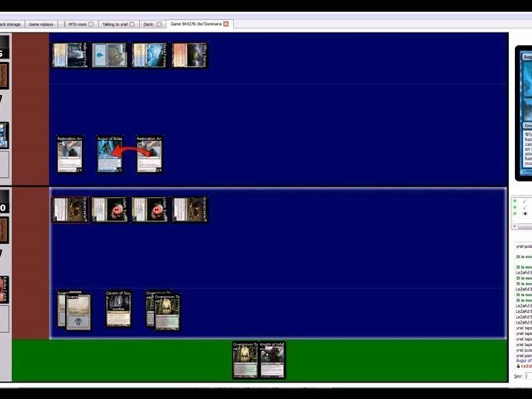
Task: Switch to the MTG room tab
Action: click(78, 24)
